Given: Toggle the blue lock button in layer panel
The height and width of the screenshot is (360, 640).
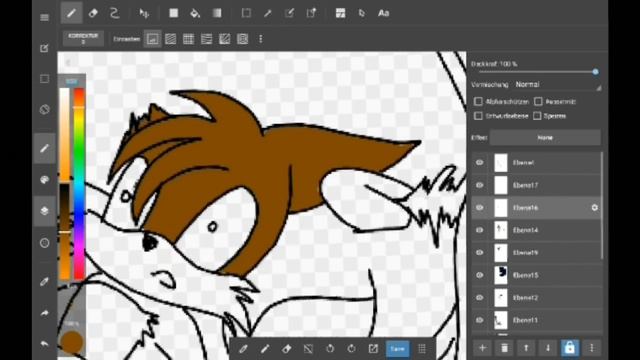Looking at the screenshot, I should (569, 348).
